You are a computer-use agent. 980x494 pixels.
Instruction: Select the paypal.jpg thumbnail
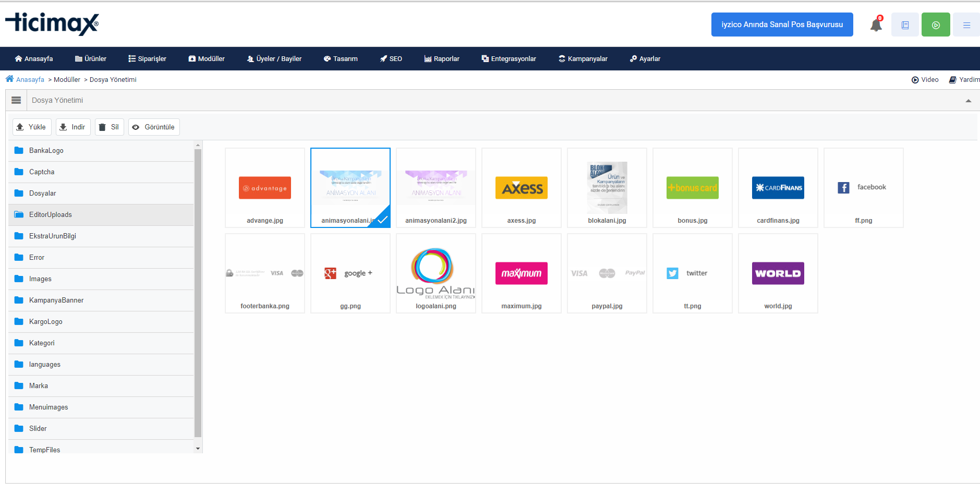[607, 273]
